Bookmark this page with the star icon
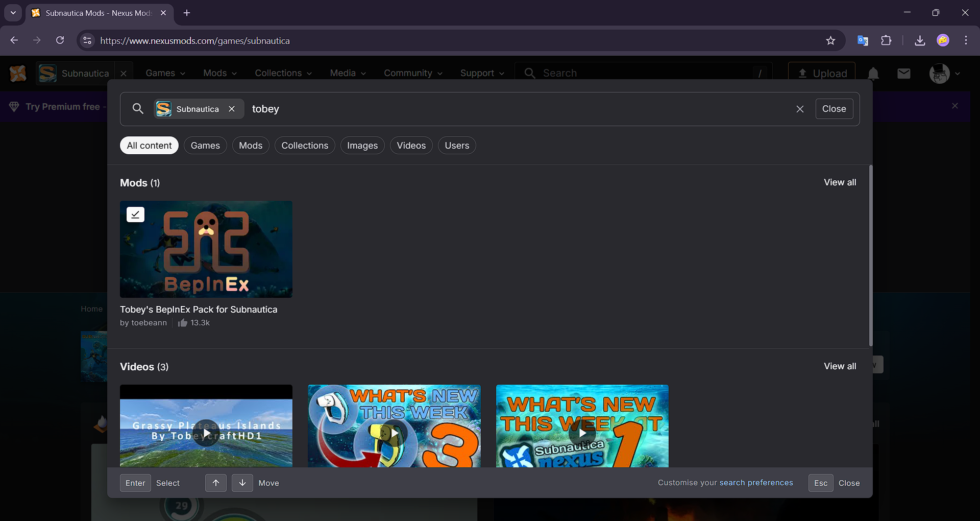Image resolution: width=980 pixels, height=521 pixels. pyautogui.click(x=830, y=40)
